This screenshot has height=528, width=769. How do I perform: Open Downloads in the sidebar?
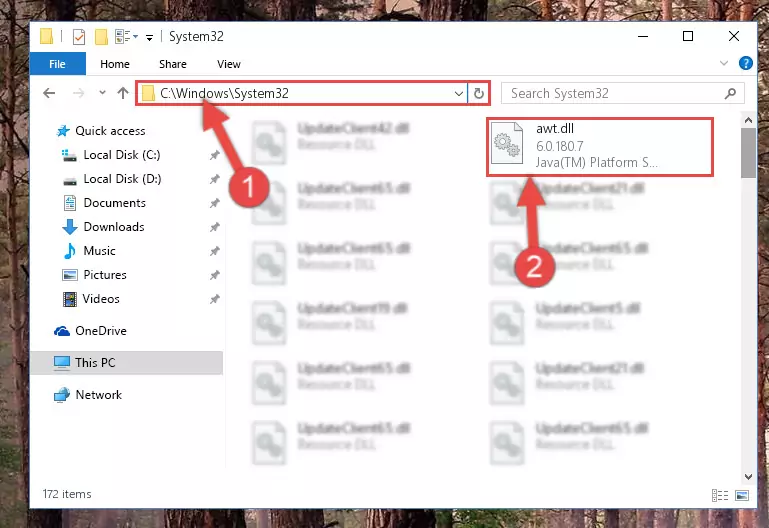pyautogui.click(x=114, y=227)
